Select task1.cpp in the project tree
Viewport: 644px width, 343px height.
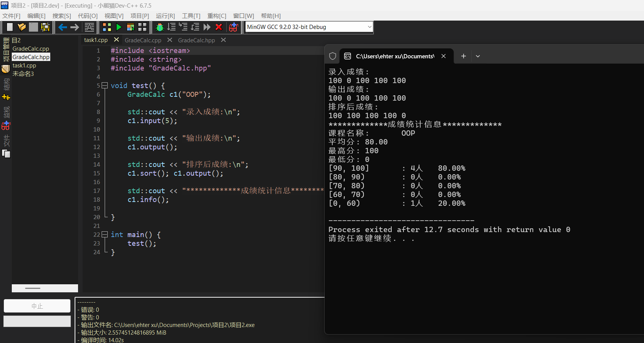pyautogui.click(x=24, y=66)
